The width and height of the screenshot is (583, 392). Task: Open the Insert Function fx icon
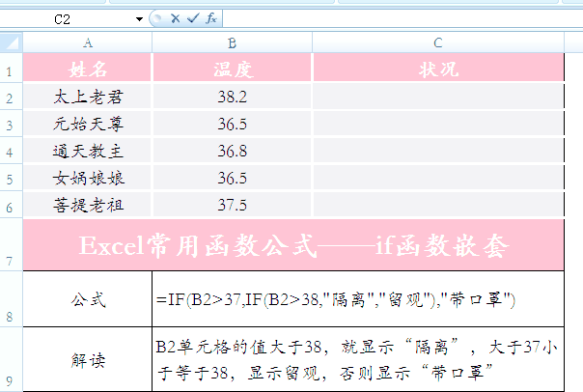coord(210,18)
